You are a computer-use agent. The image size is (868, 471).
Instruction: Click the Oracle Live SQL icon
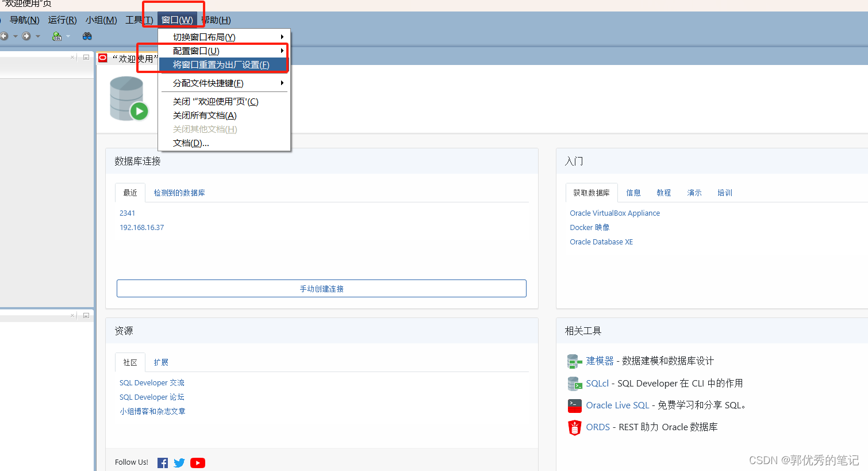[575, 405]
